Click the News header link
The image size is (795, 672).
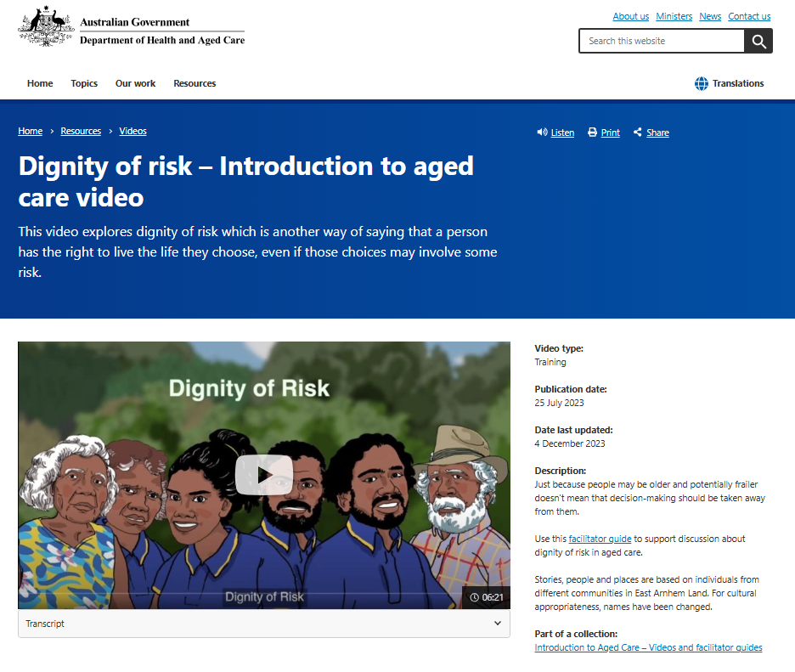click(x=710, y=16)
